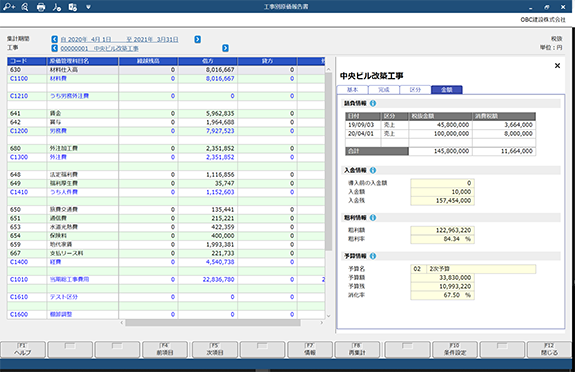The width and height of the screenshot is (575, 372).
Task: Click the F1 ヘルプ button
Action: [23, 349]
